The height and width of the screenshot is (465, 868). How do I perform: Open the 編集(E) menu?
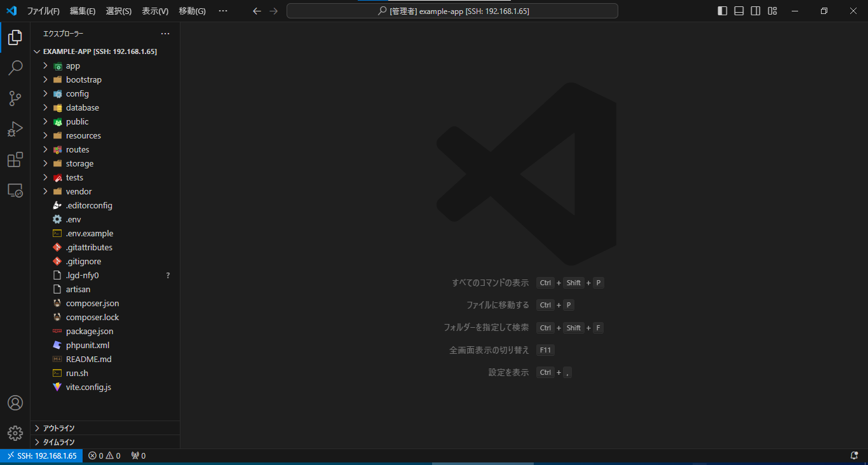pyautogui.click(x=83, y=11)
